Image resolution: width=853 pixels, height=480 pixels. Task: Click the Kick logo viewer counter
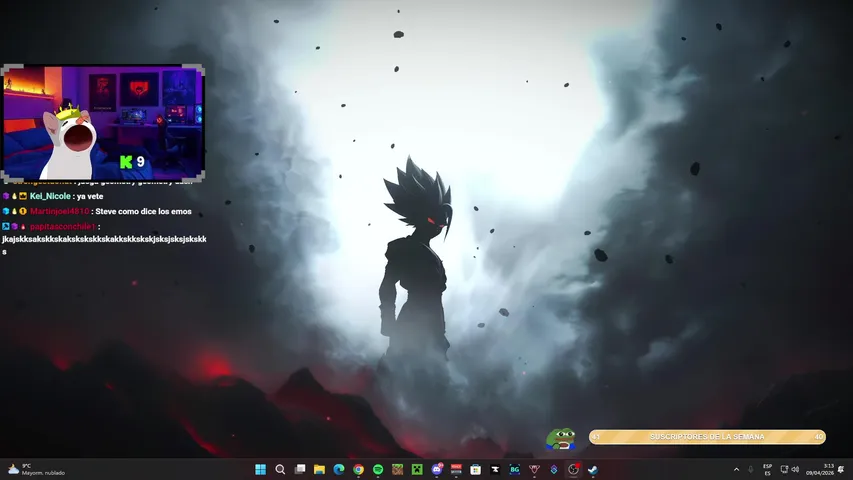coord(132,162)
